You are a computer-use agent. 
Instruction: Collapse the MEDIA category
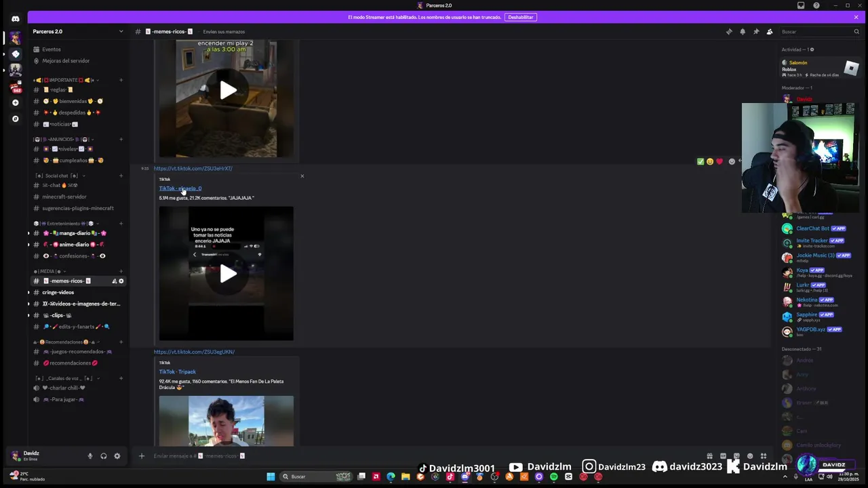[51, 271]
